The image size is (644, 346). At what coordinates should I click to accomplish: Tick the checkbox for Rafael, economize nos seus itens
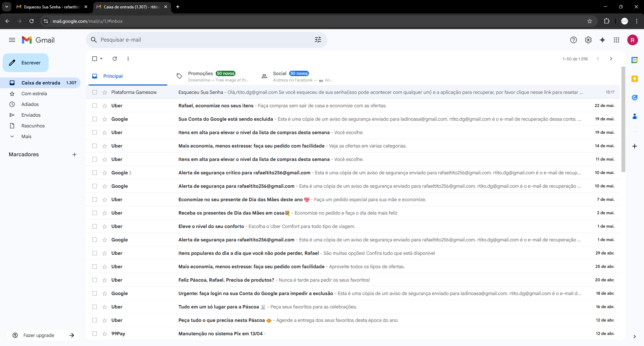(95, 106)
